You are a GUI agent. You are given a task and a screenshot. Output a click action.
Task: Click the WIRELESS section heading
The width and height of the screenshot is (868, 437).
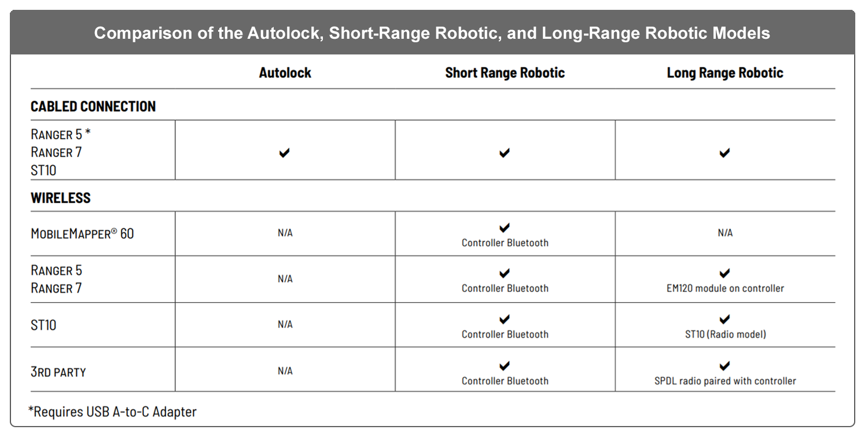(61, 198)
